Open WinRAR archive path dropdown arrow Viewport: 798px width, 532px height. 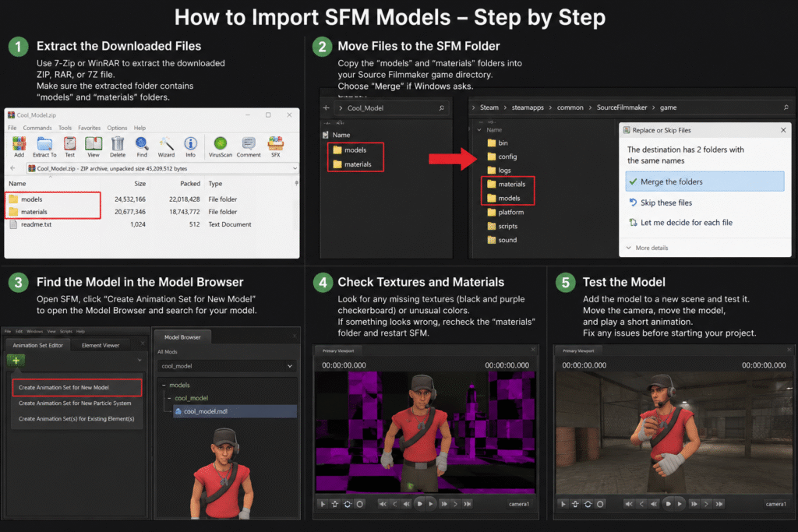(x=295, y=168)
